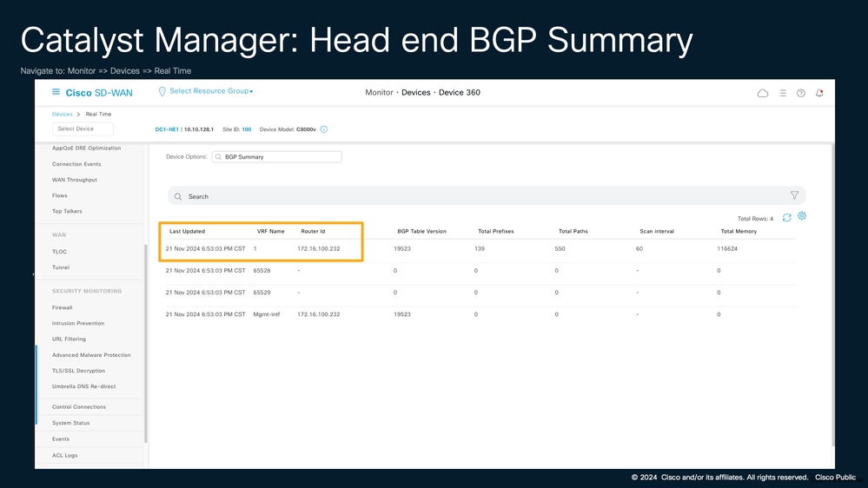This screenshot has width=868, height=488.
Task: Go to Devices breadcrumb link
Action: [62, 114]
